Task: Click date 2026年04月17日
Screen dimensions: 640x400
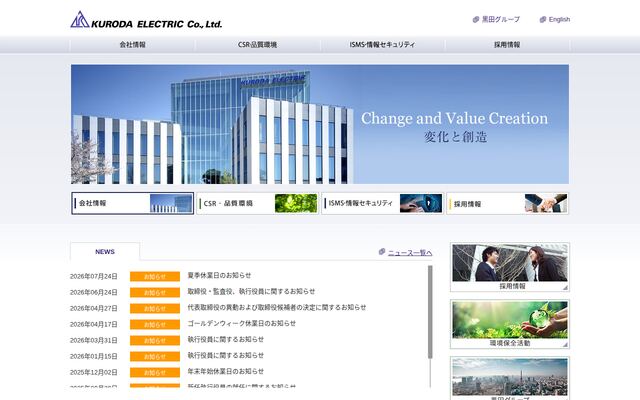Action: [x=93, y=324]
